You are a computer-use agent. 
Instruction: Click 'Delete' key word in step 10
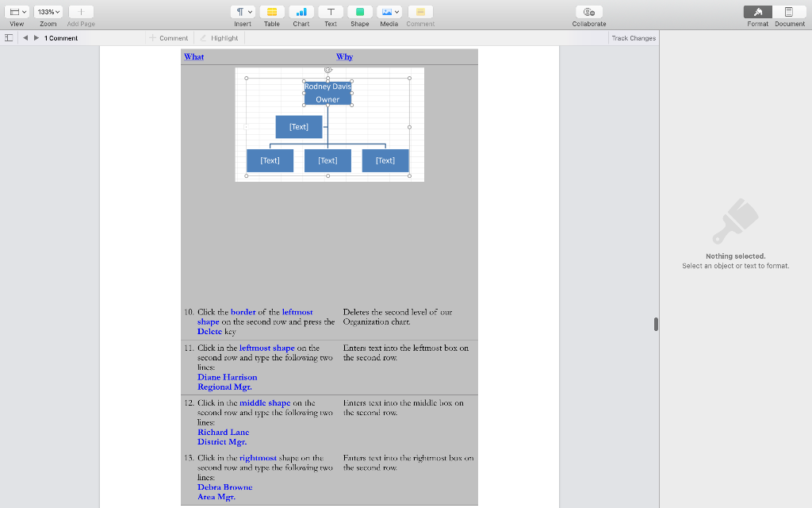click(x=209, y=332)
